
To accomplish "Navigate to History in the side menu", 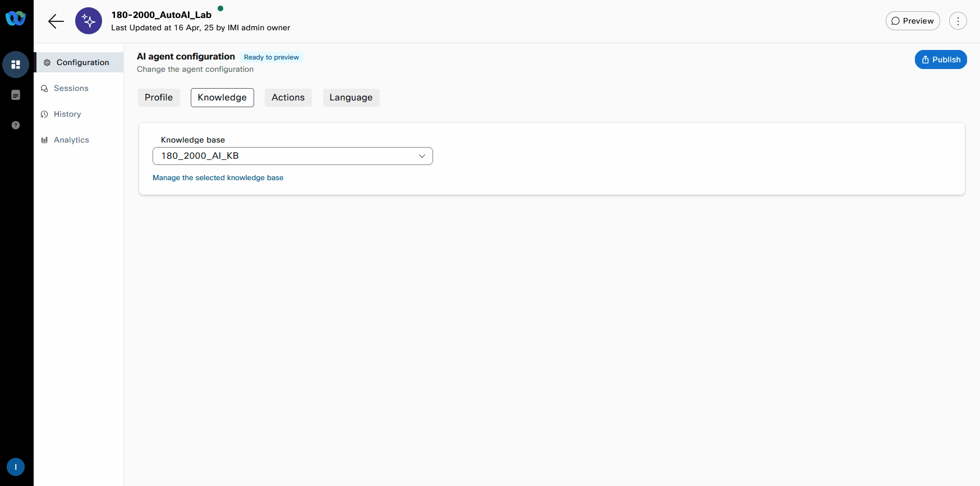I will pos(67,114).
